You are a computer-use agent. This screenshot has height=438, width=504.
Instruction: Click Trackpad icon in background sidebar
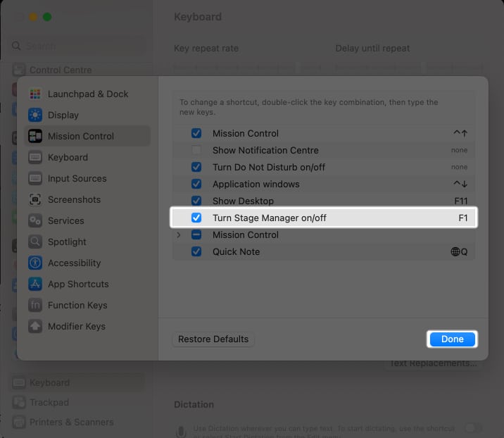pos(18,402)
